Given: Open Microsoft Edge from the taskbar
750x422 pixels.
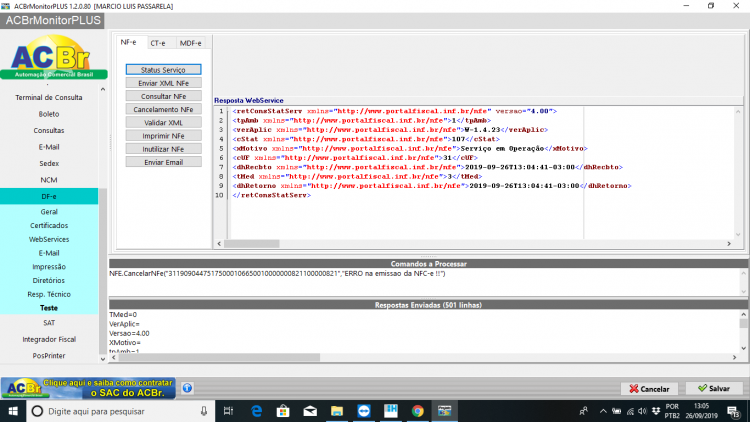Looking at the screenshot, I should tap(256, 411).
